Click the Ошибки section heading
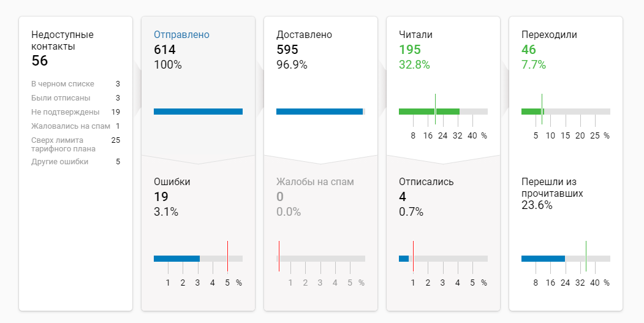 (172, 182)
